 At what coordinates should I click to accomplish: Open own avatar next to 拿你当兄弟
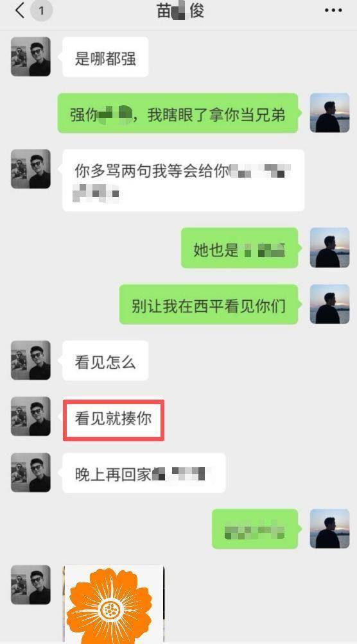(329, 113)
